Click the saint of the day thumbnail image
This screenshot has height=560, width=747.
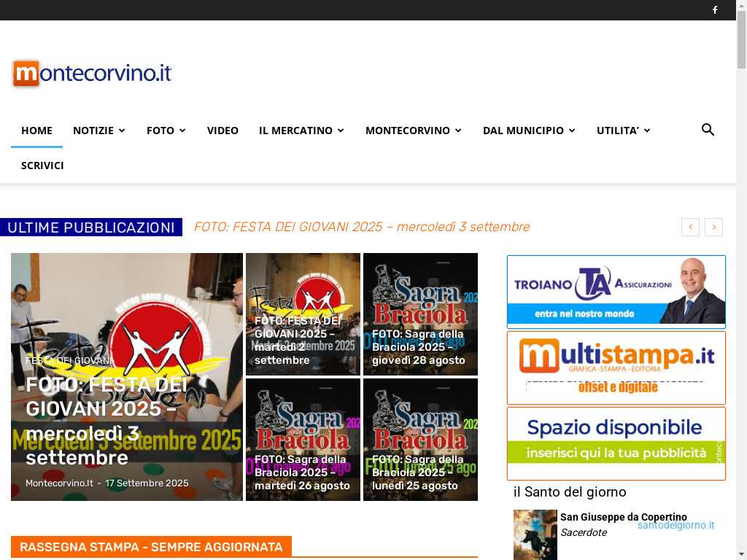[x=535, y=534]
